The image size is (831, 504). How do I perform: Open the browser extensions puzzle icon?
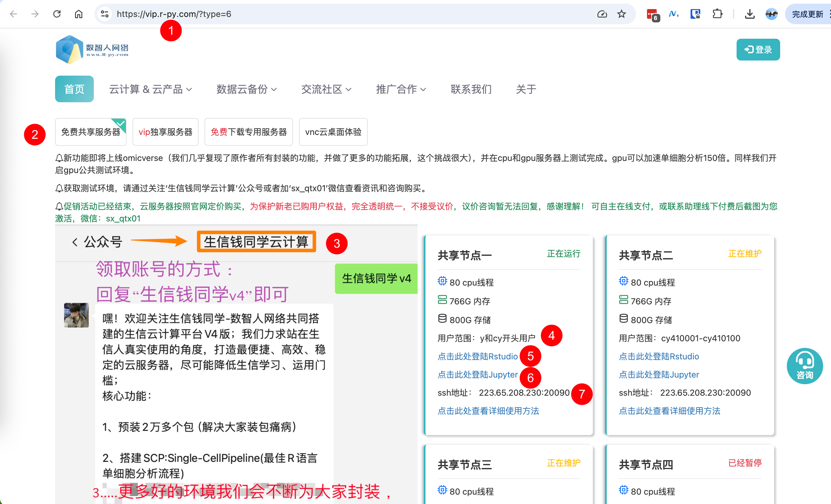[717, 14]
